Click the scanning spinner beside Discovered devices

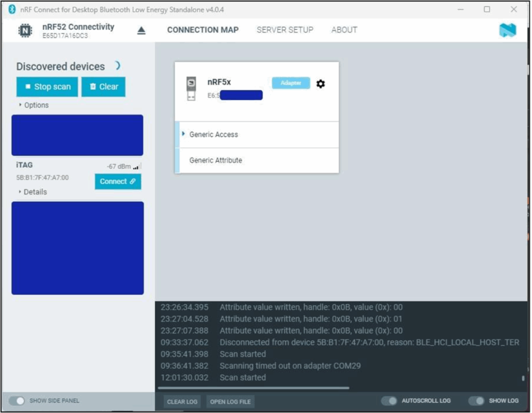(x=117, y=66)
